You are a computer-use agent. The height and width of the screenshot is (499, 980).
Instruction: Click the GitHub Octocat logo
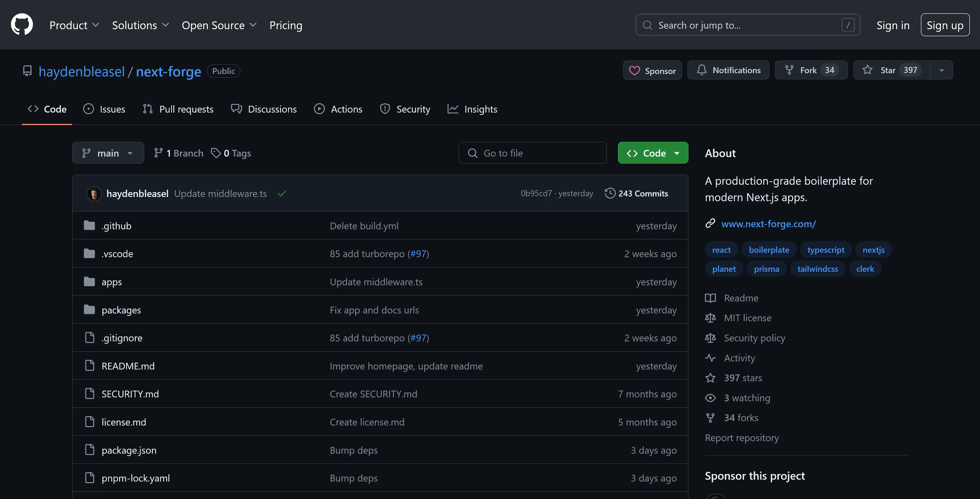click(22, 24)
